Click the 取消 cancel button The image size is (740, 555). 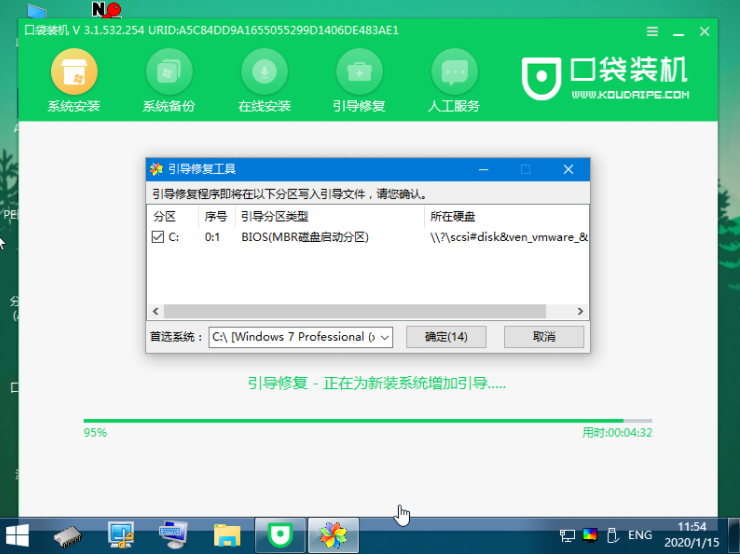[x=543, y=337]
